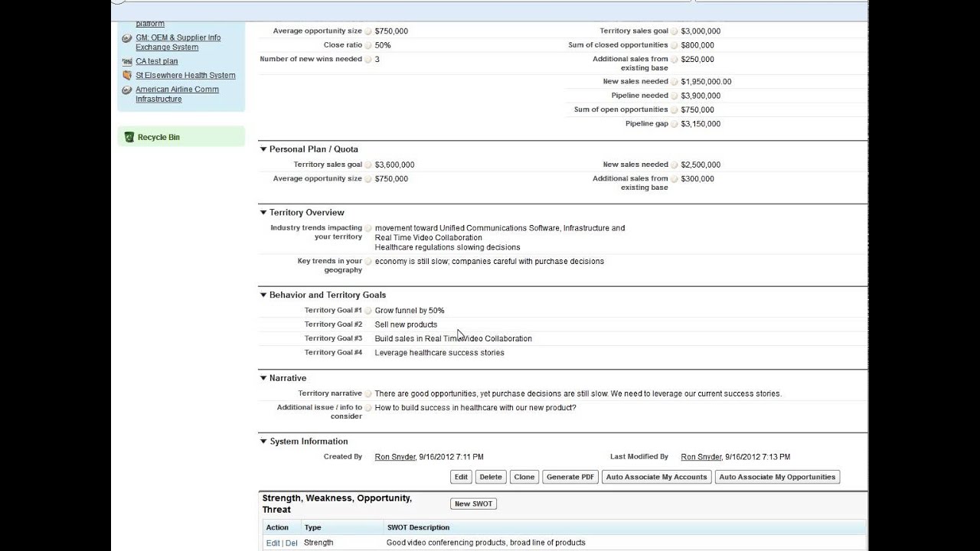Click 'Leverage healthcare success stories' text
Viewport: 980px width, 551px height.
(x=439, y=353)
